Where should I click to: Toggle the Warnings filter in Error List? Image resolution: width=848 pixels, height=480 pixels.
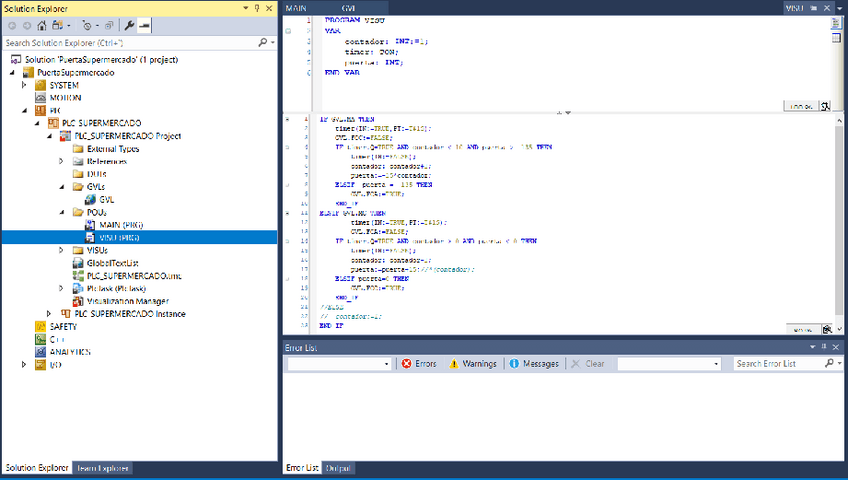[x=472, y=364]
